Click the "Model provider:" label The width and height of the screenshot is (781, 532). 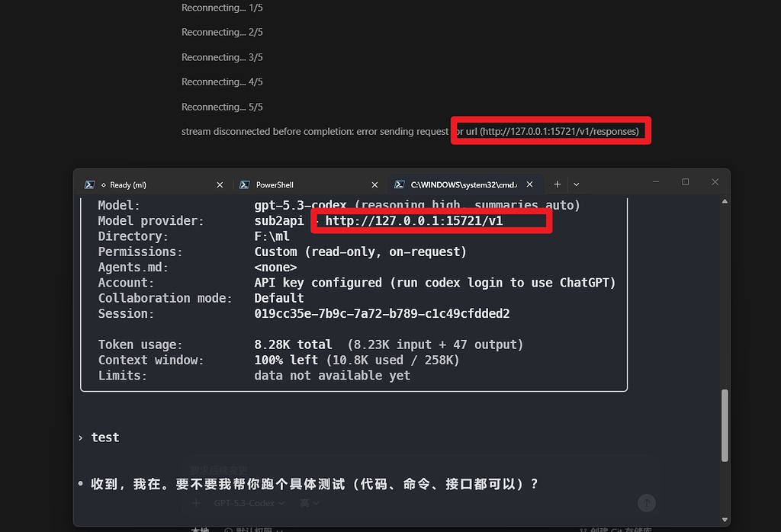point(151,221)
